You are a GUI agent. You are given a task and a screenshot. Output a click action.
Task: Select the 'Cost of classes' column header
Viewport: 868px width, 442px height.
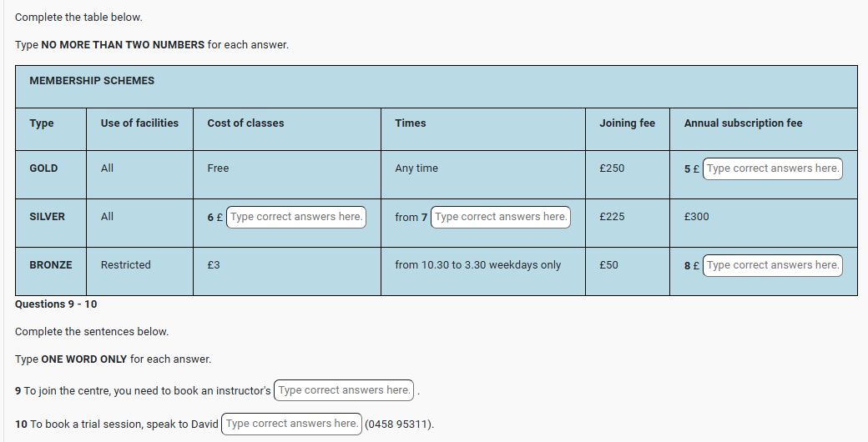point(245,123)
